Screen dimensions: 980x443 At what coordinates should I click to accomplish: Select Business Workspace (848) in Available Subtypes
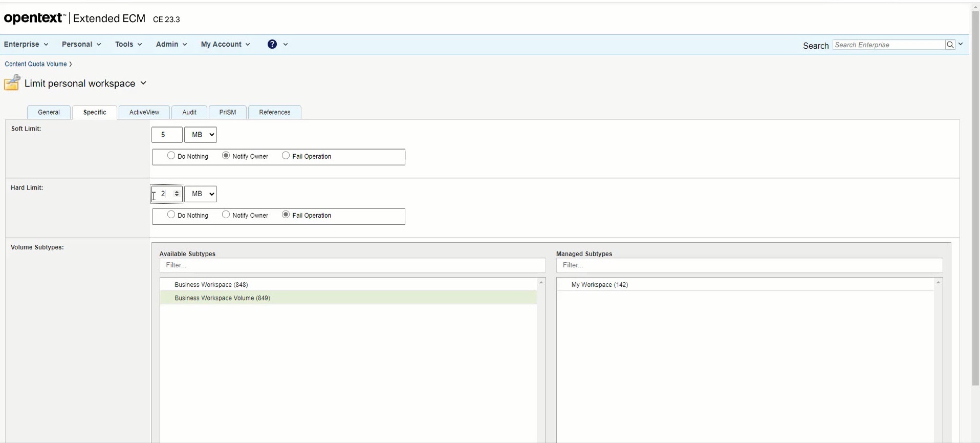[211, 285]
